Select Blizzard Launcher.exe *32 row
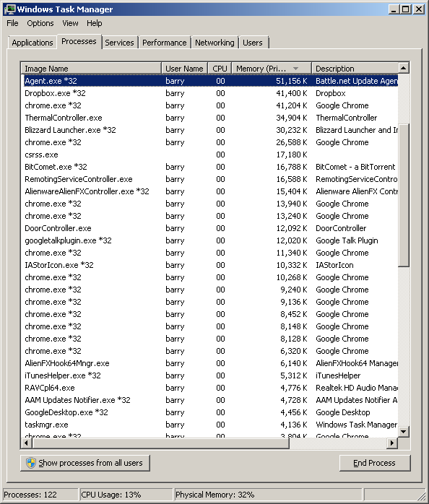Viewport: 429px width, 504px height. tap(210, 130)
